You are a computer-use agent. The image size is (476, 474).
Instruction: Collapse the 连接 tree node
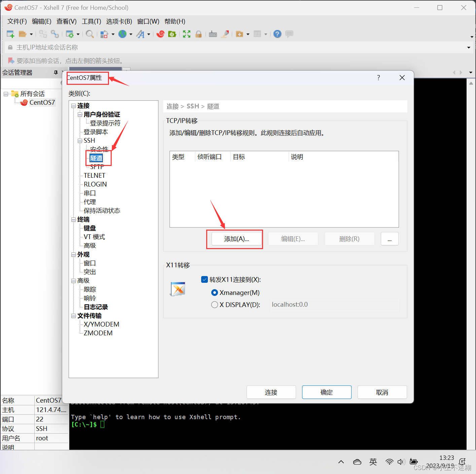(x=73, y=106)
